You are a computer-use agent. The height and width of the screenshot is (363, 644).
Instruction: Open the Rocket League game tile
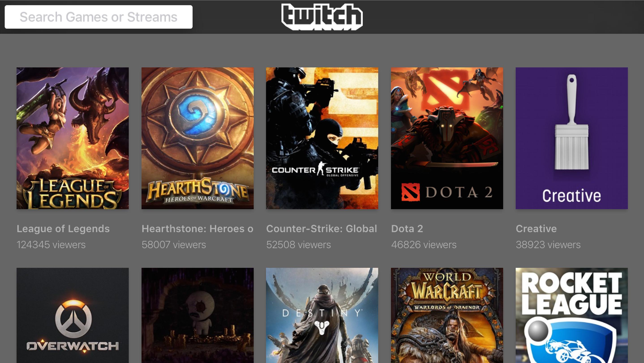(571, 316)
